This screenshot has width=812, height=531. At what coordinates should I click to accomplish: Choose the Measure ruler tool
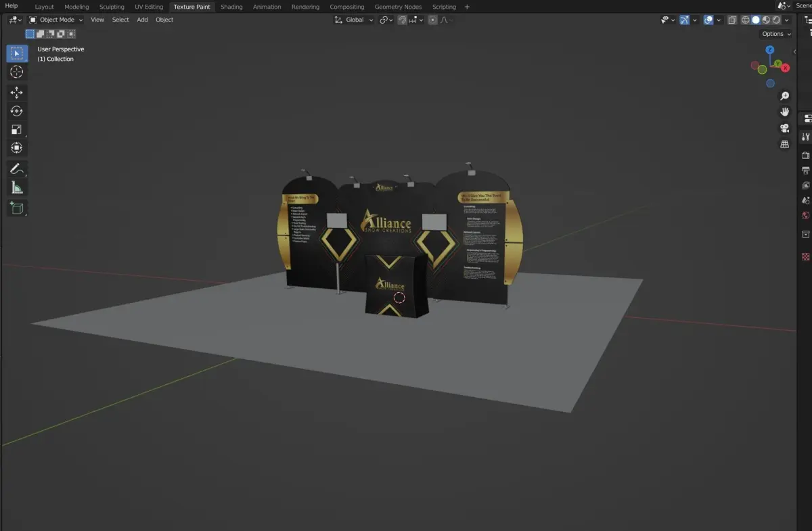point(17,187)
